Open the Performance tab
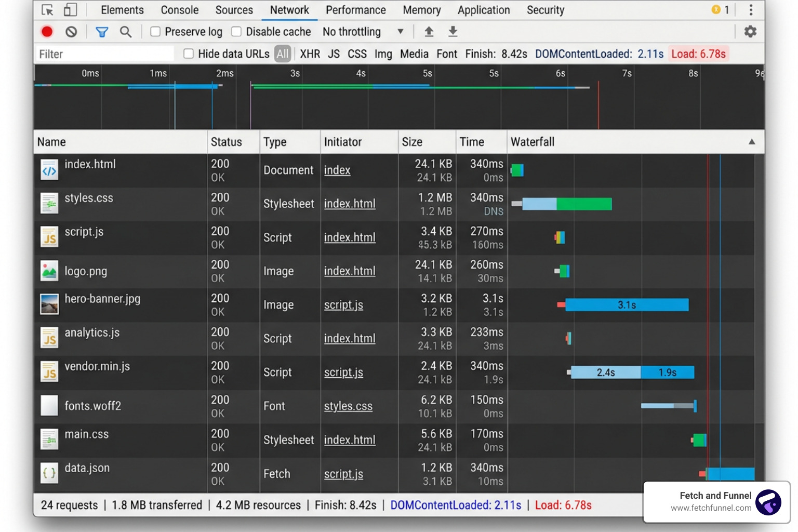Viewport: 798px width, 532px height. (356, 10)
